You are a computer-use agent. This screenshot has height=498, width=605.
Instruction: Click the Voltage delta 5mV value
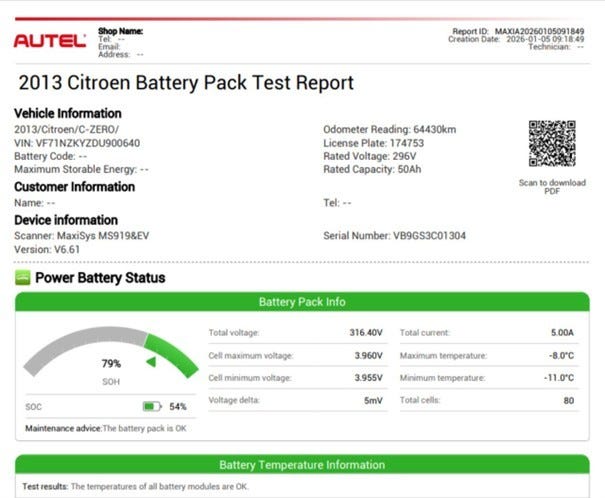373,400
